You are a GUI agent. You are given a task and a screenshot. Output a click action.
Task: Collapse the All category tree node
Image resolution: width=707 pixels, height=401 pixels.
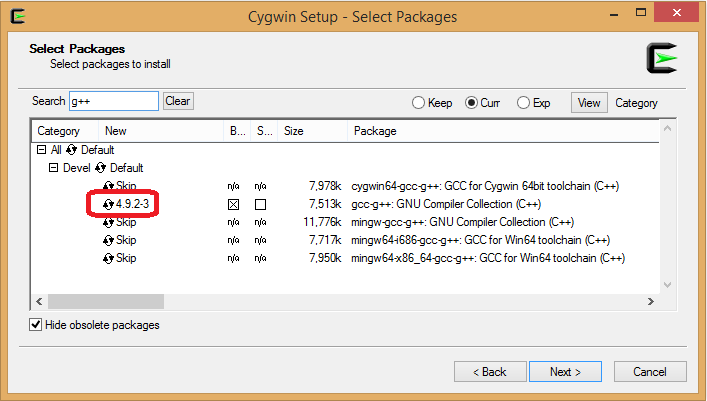pos(41,149)
